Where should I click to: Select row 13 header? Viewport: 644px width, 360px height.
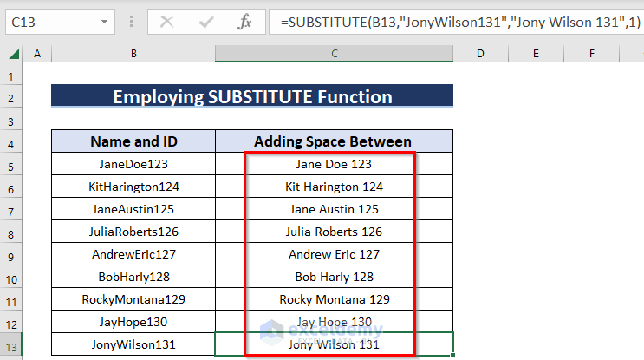point(12,344)
